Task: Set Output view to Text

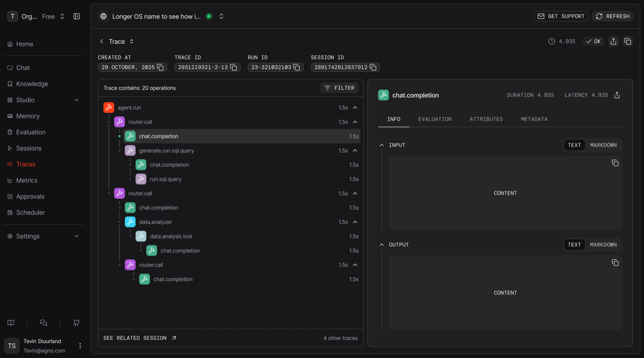Action: pos(575,245)
